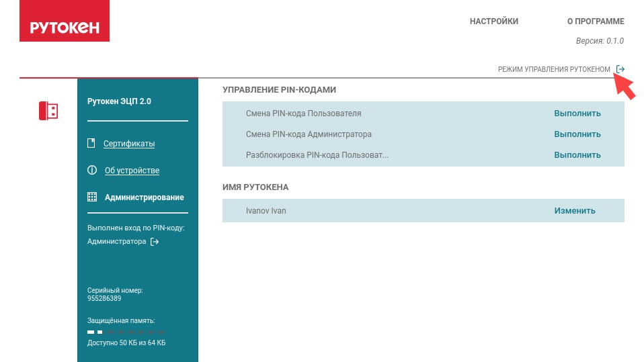Click the Защищённая память usage bar
Viewport: 644px width, 362px height.
pos(126,332)
